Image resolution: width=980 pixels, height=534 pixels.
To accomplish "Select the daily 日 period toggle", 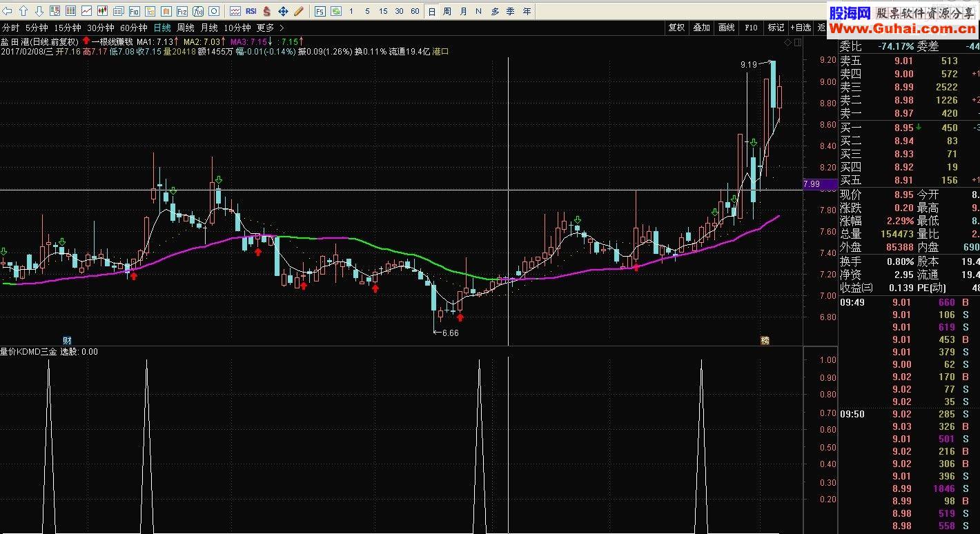I will (431, 11).
